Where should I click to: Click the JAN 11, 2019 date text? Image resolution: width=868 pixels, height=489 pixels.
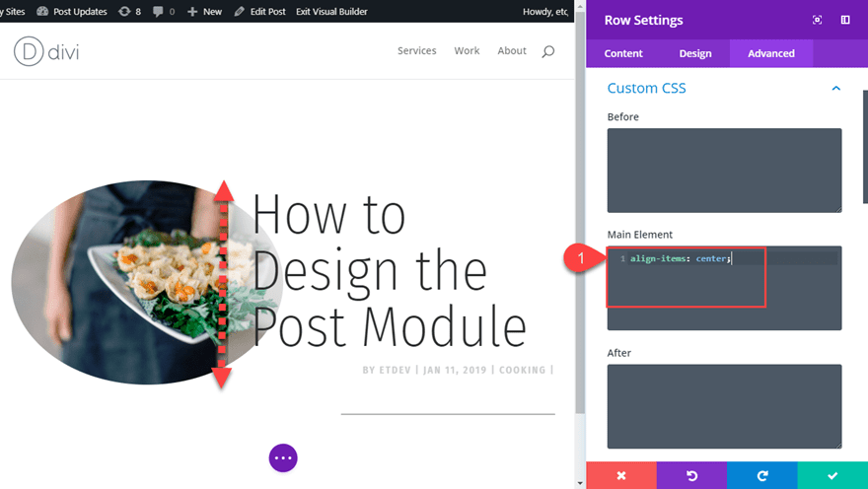point(455,370)
